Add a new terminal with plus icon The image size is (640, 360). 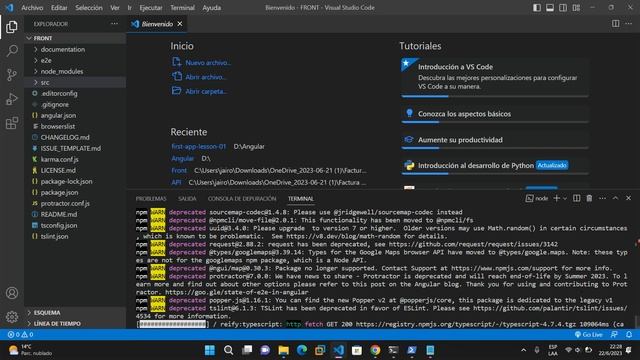point(556,198)
